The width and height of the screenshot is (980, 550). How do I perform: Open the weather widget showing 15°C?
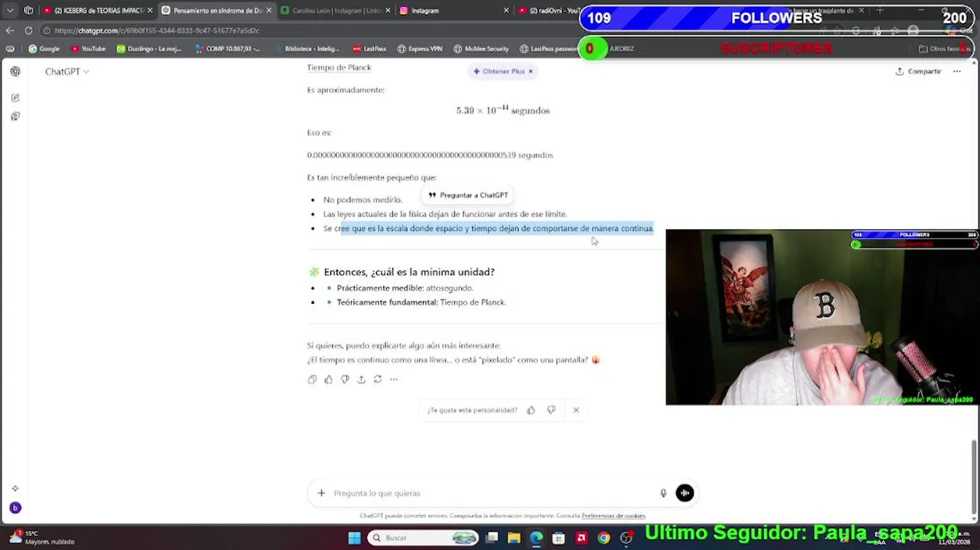42,538
